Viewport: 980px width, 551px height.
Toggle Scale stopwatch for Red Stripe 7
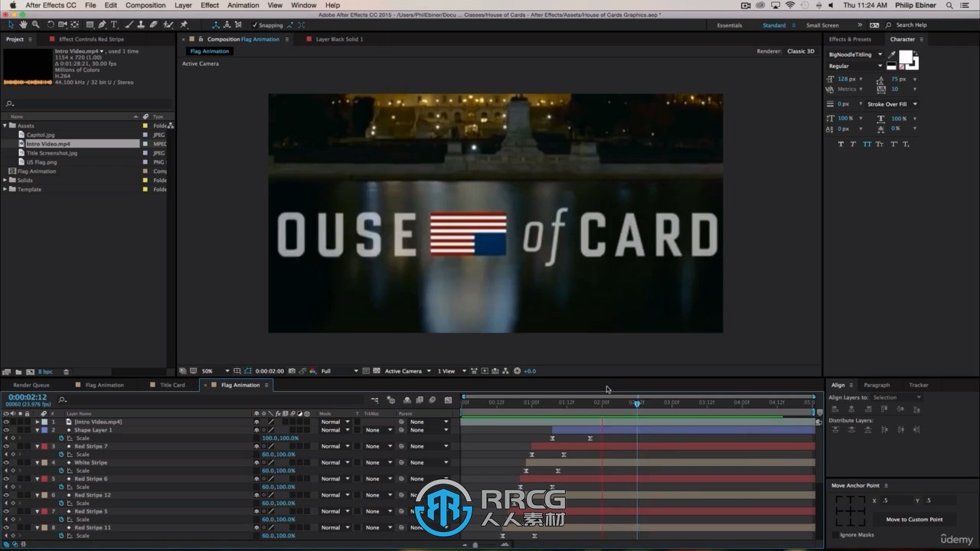click(62, 455)
